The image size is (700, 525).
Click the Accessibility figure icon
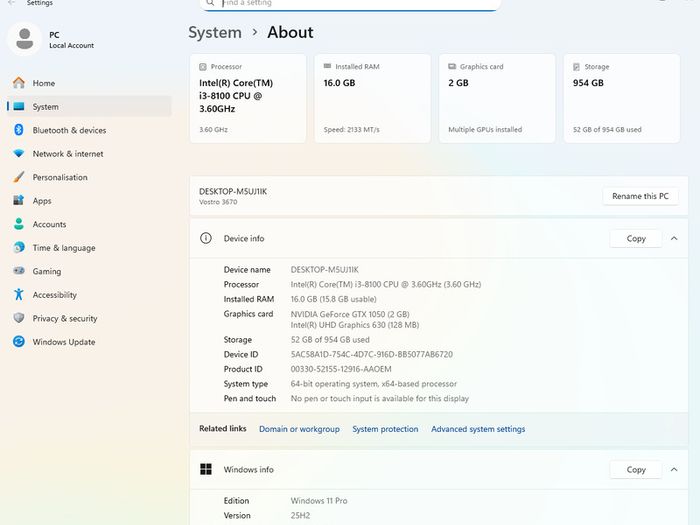(19, 294)
